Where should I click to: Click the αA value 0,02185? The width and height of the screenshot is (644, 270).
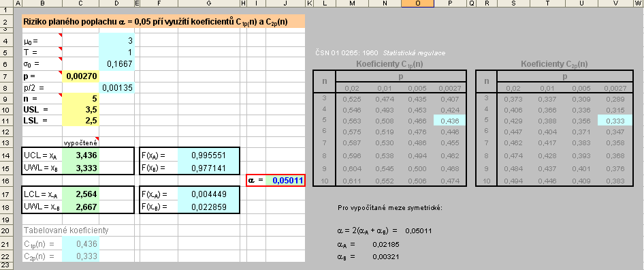click(x=386, y=245)
